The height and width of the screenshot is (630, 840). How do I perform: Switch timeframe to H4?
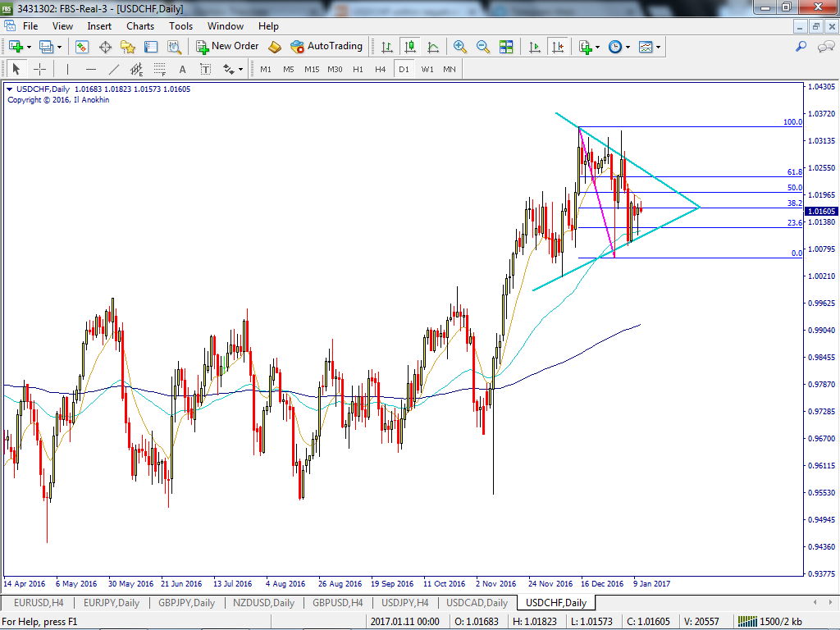pyautogui.click(x=381, y=69)
